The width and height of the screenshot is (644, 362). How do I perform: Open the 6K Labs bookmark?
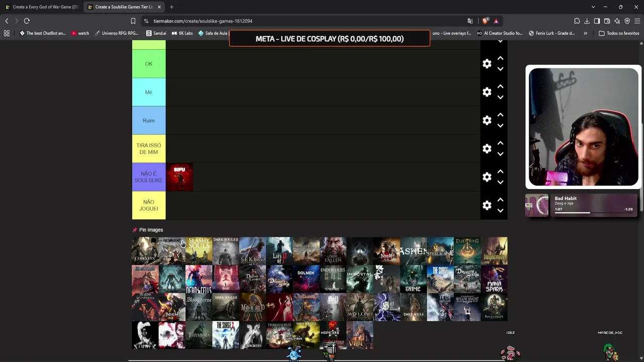pyautogui.click(x=182, y=33)
